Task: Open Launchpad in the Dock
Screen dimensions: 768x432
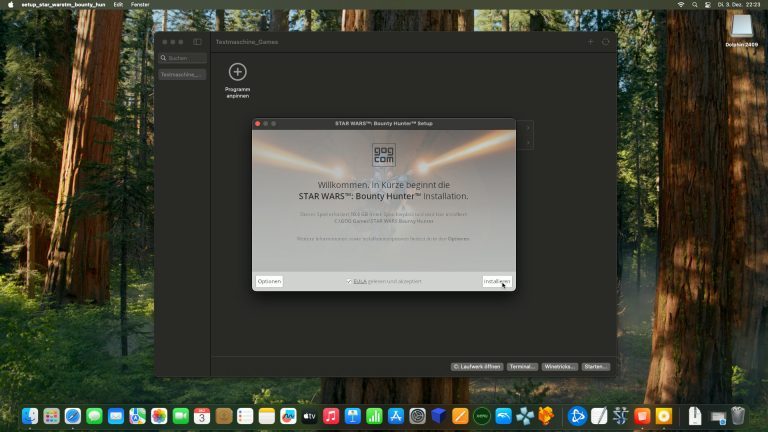Action: [x=51, y=416]
